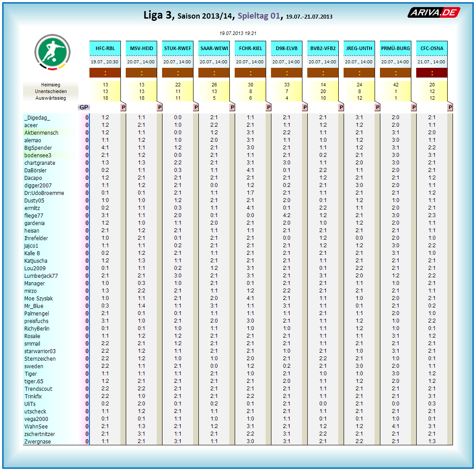
Task: Click Heimsieg count 42 under PRMÜ-BURG
Action: pos(395,85)
